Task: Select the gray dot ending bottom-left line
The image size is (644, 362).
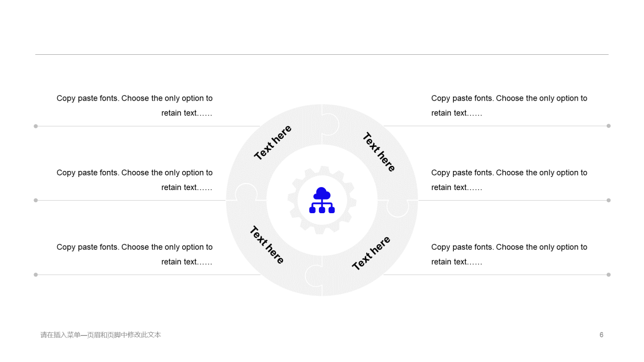Action: pyautogui.click(x=36, y=275)
